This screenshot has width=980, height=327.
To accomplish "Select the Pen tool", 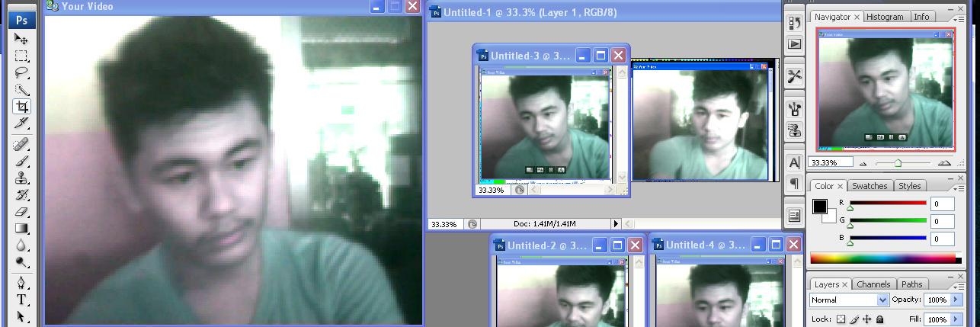I will click(x=21, y=283).
